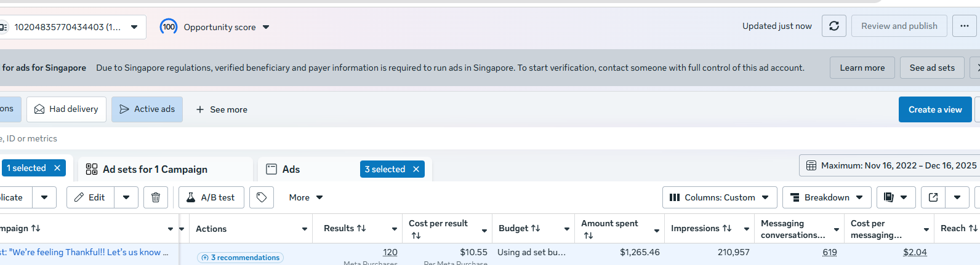This screenshot has height=265, width=980.
Task: Click the tag label icon button
Action: (262, 197)
